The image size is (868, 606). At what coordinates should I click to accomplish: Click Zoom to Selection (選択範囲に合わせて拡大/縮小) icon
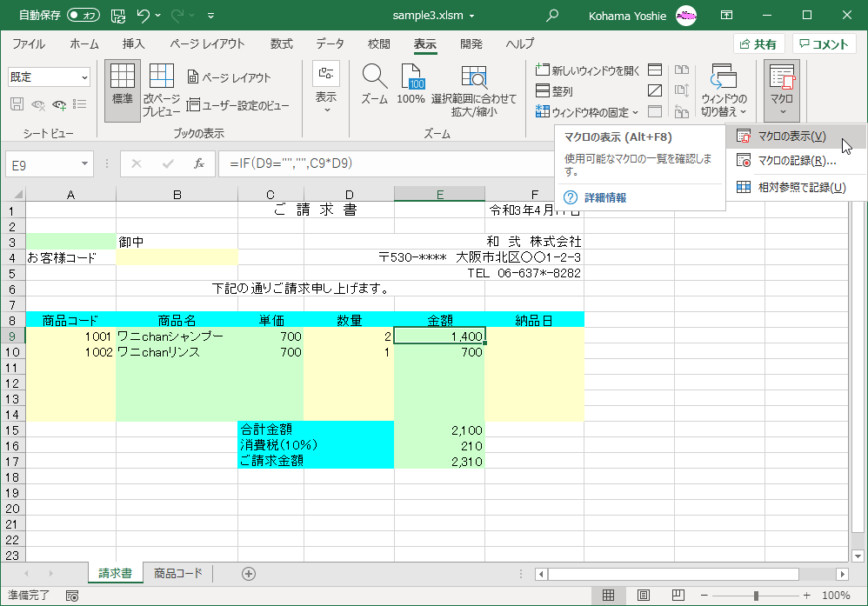coord(474,79)
